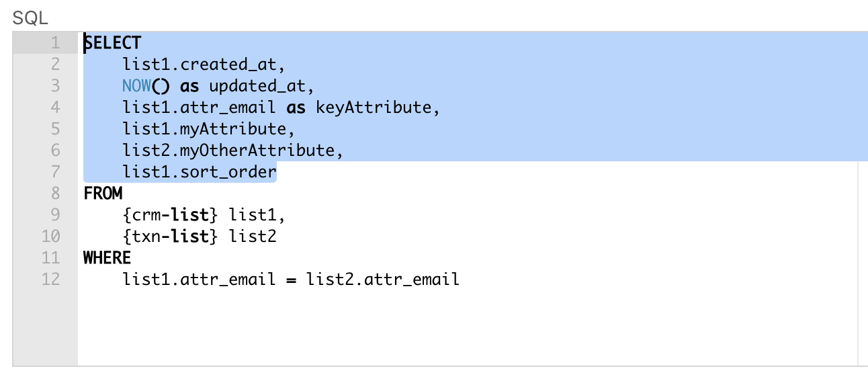Click line number 5 in gutter
868x375 pixels.
click(56, 129)
